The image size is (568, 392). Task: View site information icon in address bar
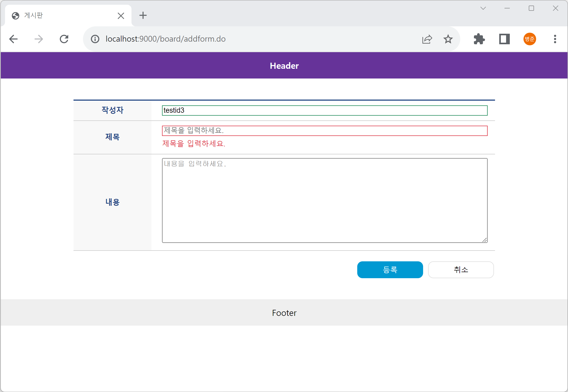[95, 39]
